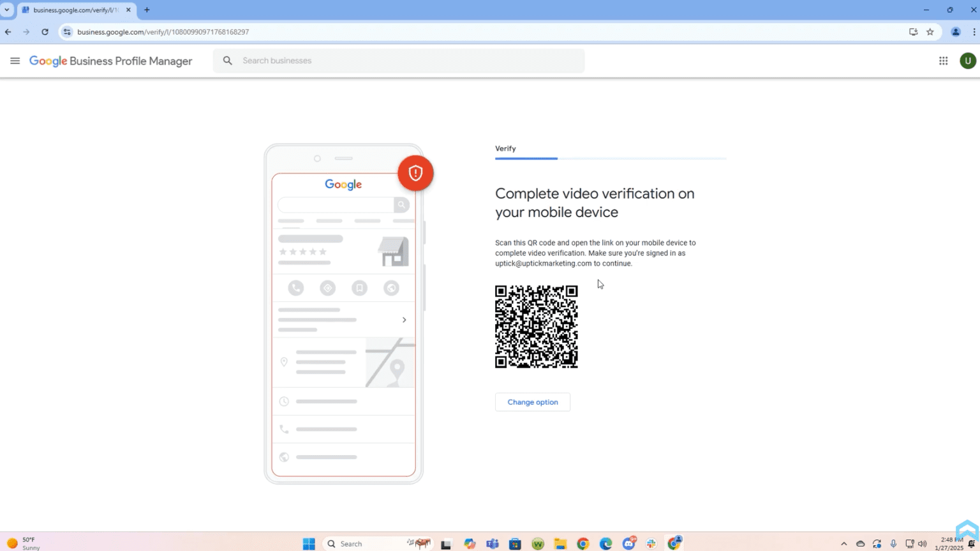Open the Chrome profile button

pos(956,32)
